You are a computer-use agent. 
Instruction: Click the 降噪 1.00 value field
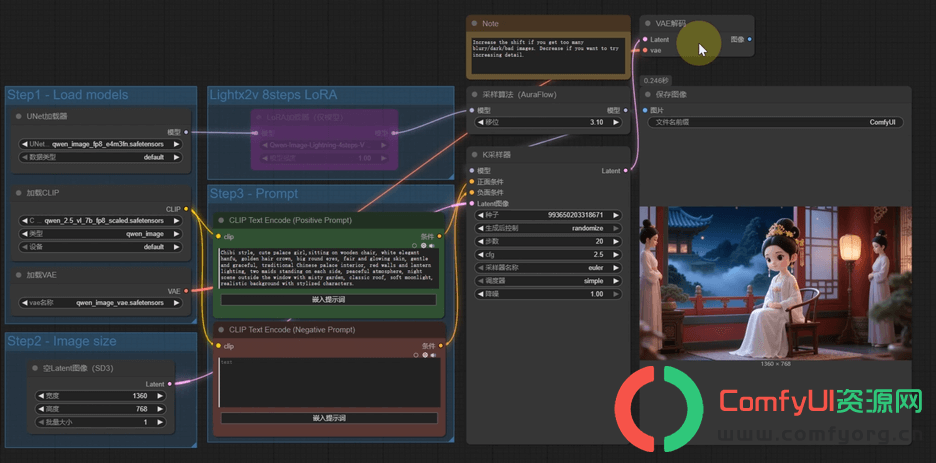click(x=548, y=294)
